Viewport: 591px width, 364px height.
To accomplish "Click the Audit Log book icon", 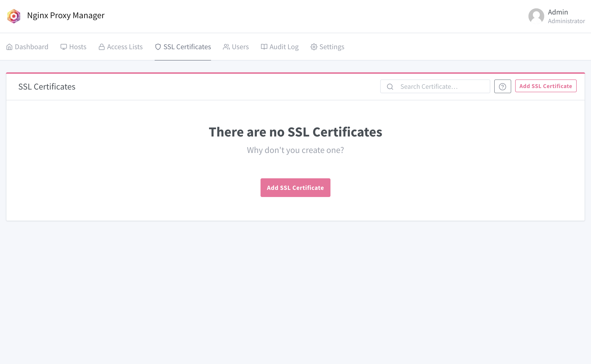I will (264, 47).
